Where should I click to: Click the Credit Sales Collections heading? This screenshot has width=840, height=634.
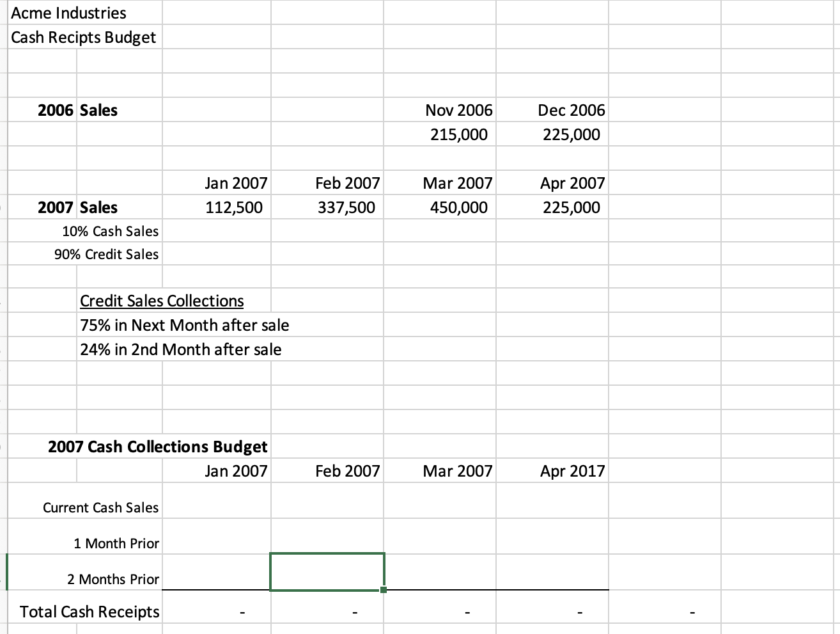tap(162, 301)
